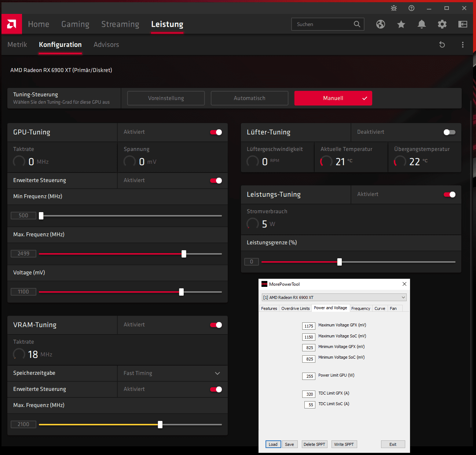Switch to the Metrik sub-tab
This screenshot has height=455, width=476.
(x=17, y=45)
